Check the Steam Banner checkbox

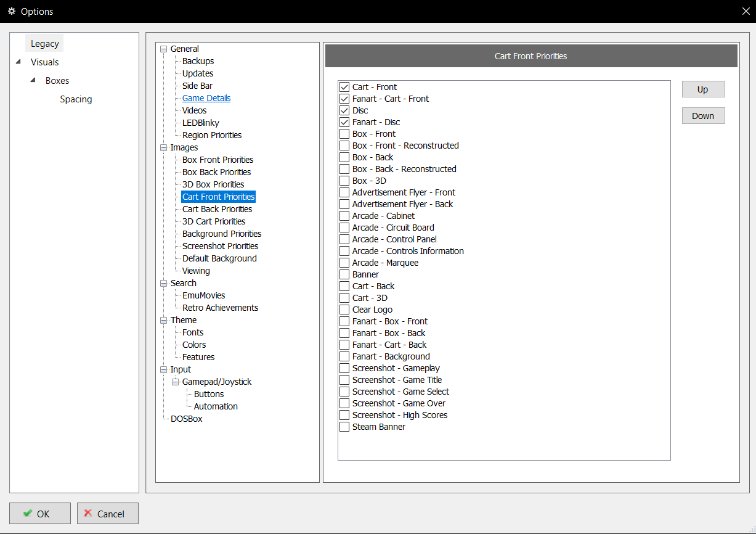pyautogui.click(x=344, y=427)
